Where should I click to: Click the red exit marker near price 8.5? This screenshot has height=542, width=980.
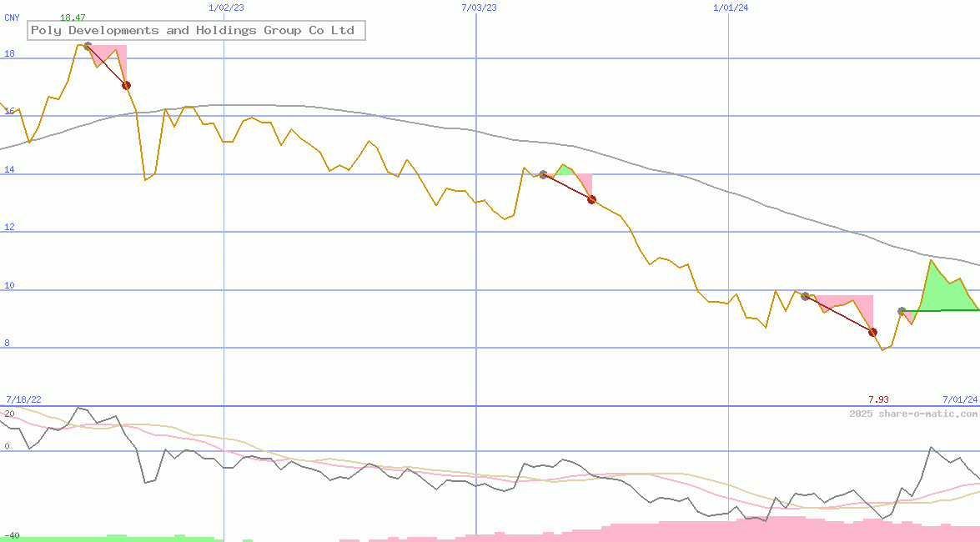pos(873,332)
